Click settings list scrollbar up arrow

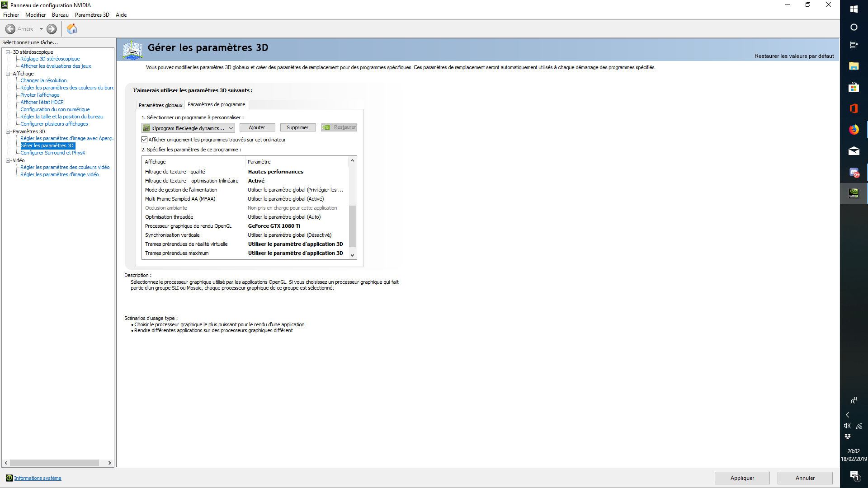click(x=352, y=160)
